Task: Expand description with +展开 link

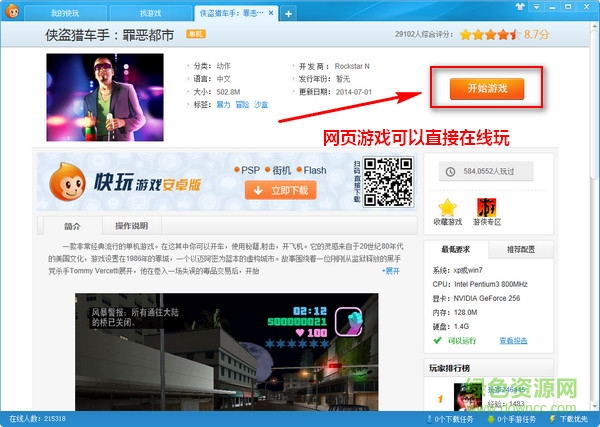Action: [x=390, y=270]
